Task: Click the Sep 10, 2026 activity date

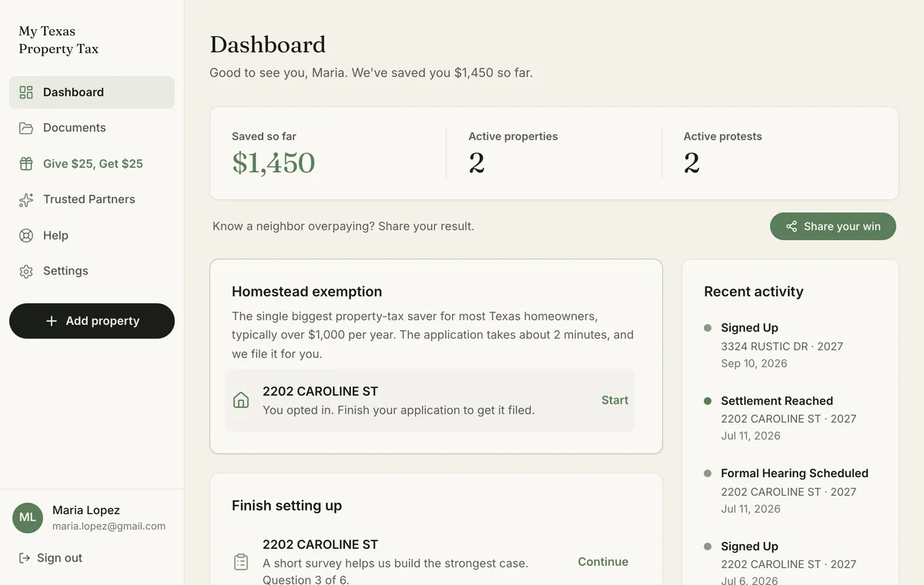Action: click(x=754, y=363)
